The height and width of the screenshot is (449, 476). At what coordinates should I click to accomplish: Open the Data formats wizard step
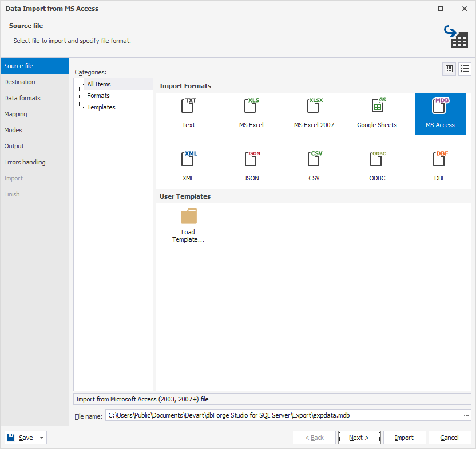click(x=34, y=98)
